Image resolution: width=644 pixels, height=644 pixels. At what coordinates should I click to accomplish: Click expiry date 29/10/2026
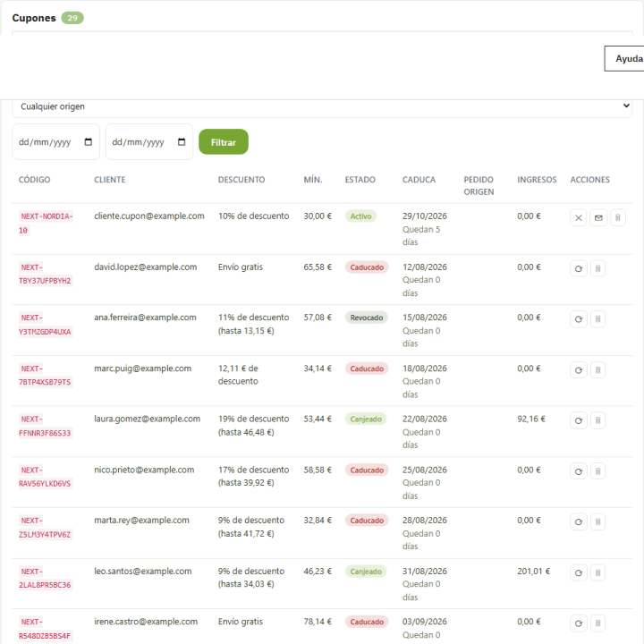pyautogui.click(x=425, y=216)
